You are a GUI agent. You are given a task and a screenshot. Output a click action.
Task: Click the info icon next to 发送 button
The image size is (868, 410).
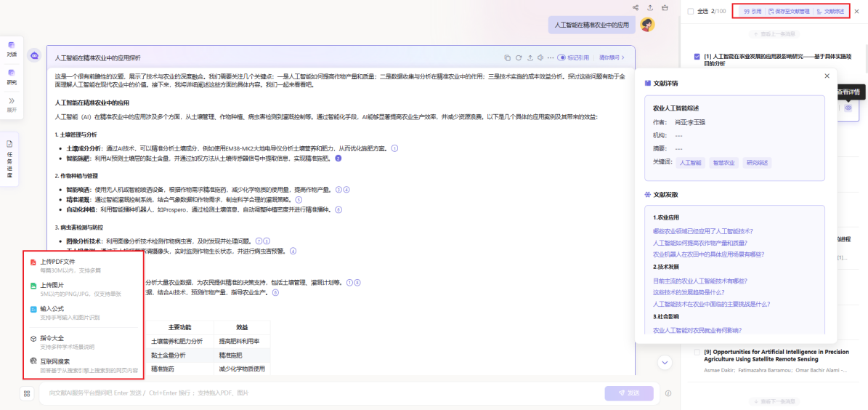click(668, 393)
